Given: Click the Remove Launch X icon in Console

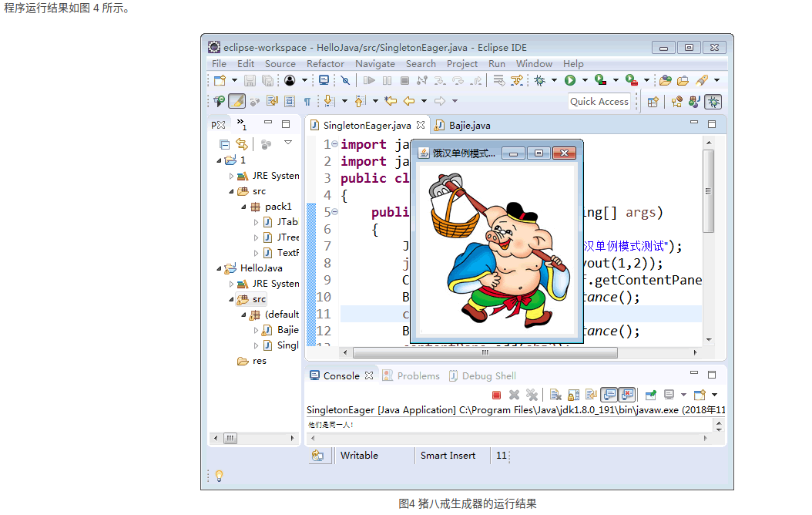Looking at the screenshot, I should 514,396.
